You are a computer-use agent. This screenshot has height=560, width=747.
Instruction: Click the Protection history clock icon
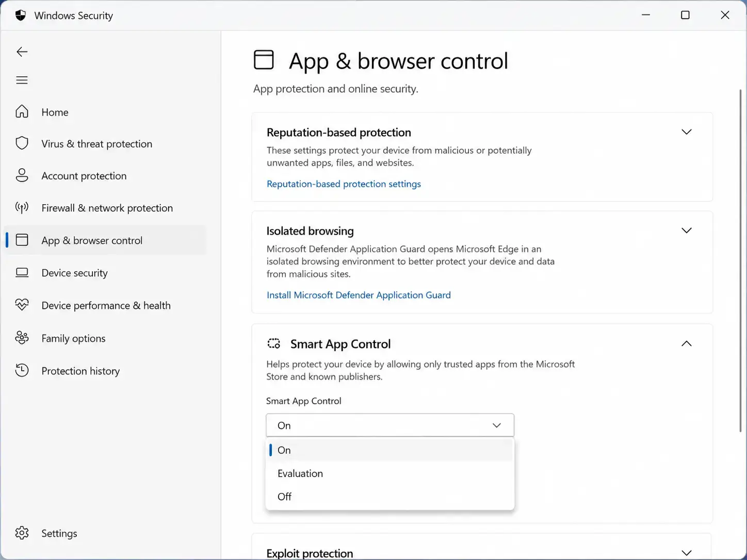pyautogui.click(x=22, y=370)
